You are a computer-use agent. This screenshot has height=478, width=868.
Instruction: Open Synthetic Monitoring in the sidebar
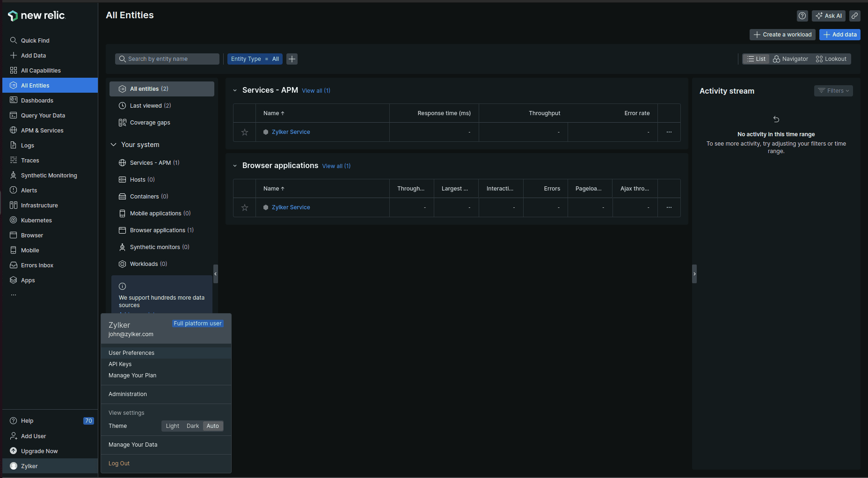(49, 176)
